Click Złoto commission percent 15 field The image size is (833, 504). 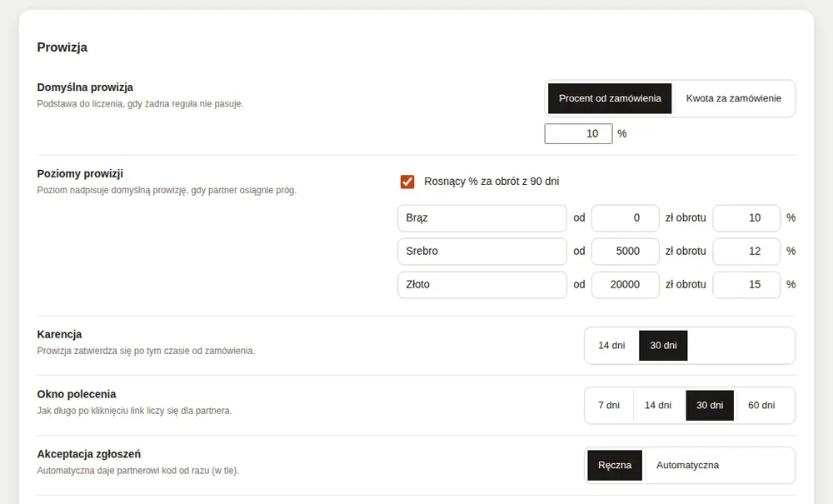tap(746, 285)
